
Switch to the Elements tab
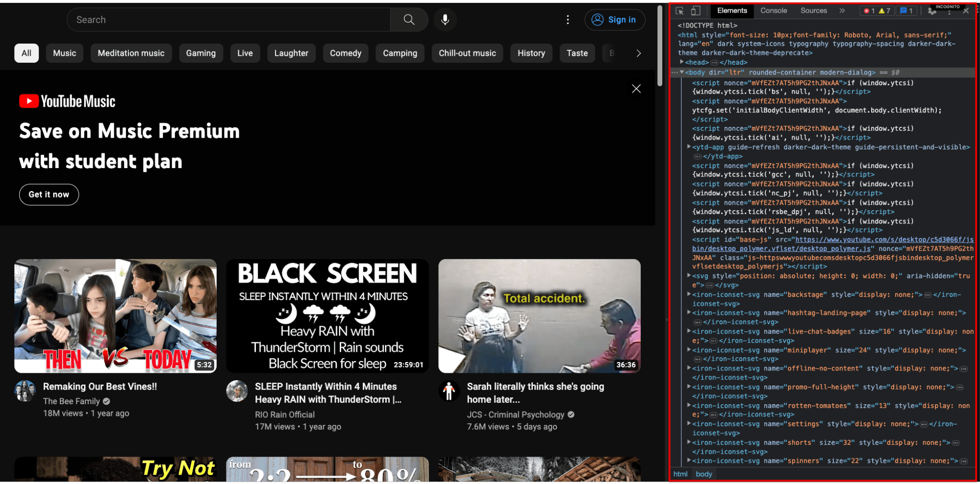(x=732, y=11)
